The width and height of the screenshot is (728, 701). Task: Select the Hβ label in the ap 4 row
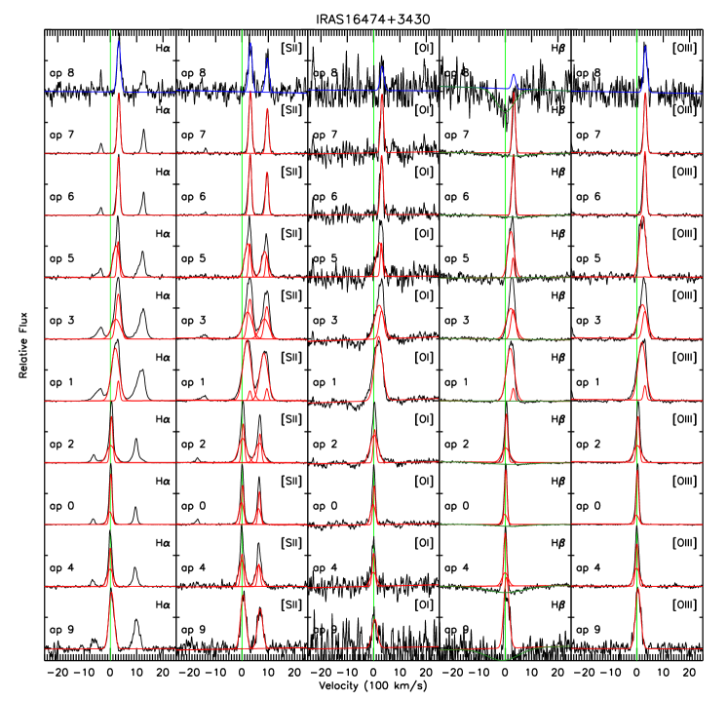pyautogui.click(x=558, y=543)
